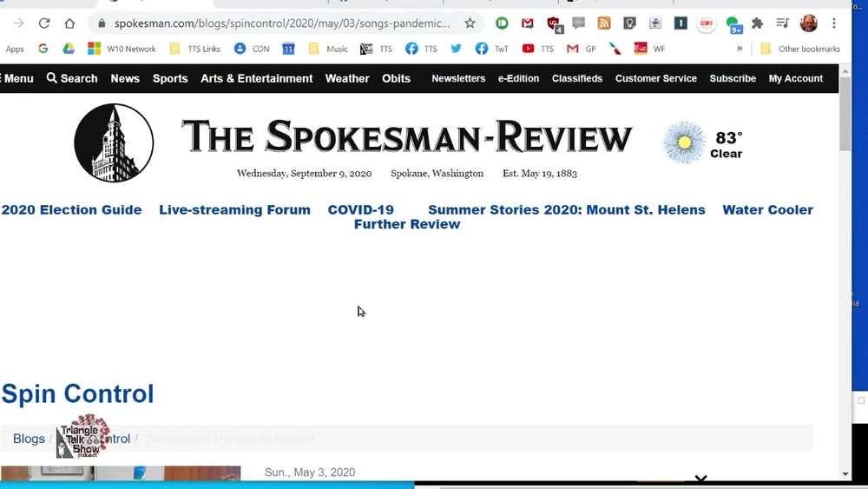The height and width of the screenshot is (489, 868).
Task: Open the site Menu
Action: (x=17, y=79)
